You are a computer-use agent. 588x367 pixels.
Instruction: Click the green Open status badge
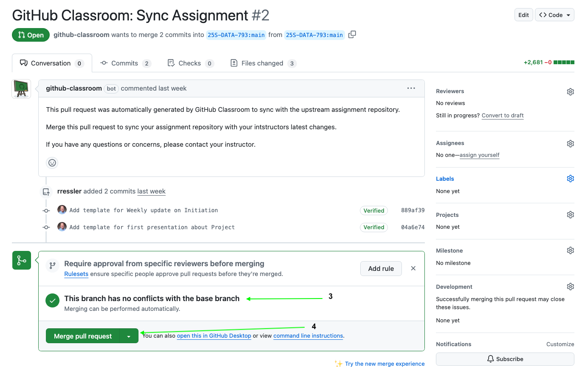pos(31,35)
